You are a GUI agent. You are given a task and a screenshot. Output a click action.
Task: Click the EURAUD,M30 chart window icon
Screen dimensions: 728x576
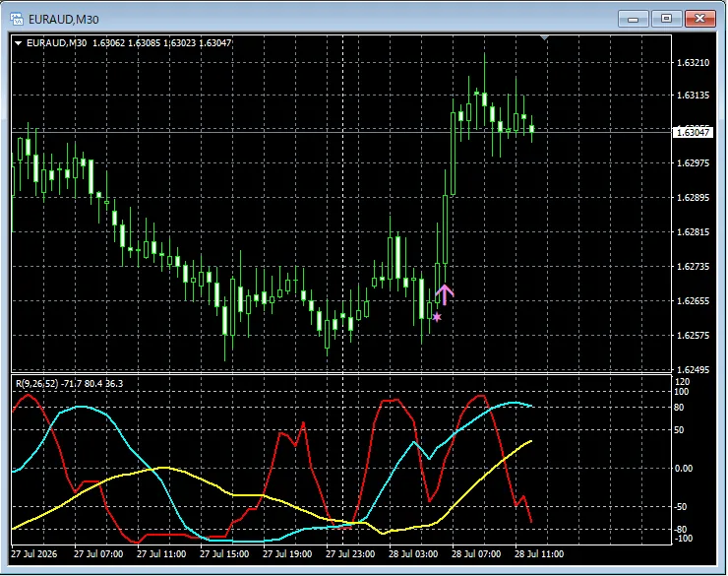(x=17, y=19)
